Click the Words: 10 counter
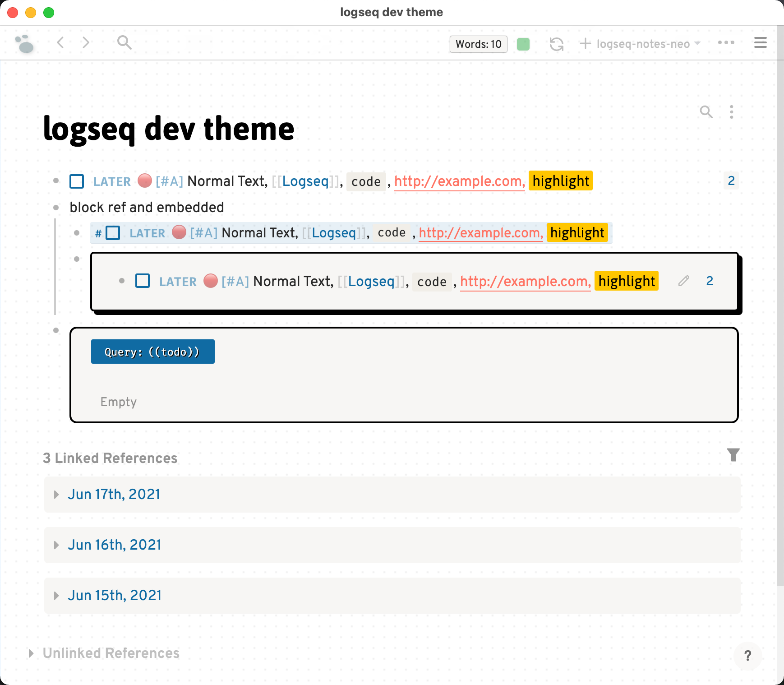 point(478,44)
